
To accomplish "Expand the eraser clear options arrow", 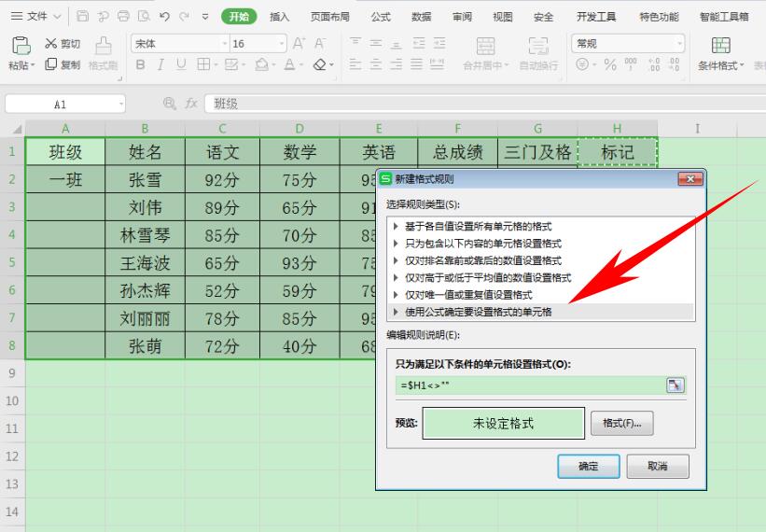I will [x=332, y=64].
